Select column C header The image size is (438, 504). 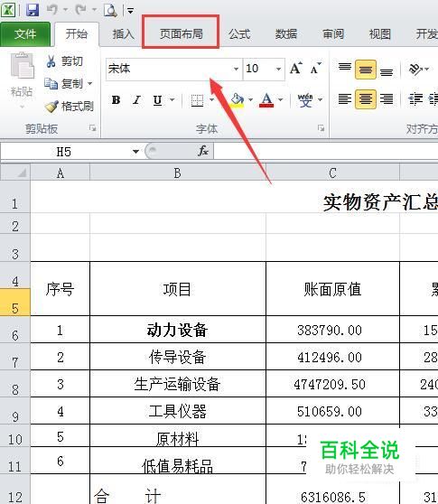click(x=333, y=173)
